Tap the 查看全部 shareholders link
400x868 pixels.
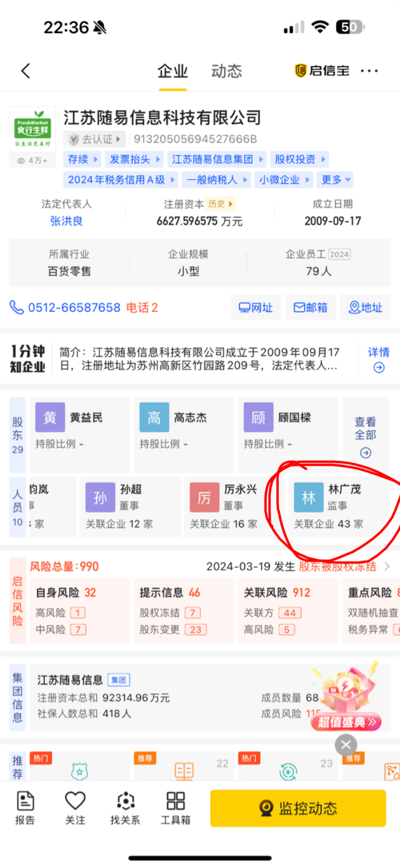pos(366,428)
